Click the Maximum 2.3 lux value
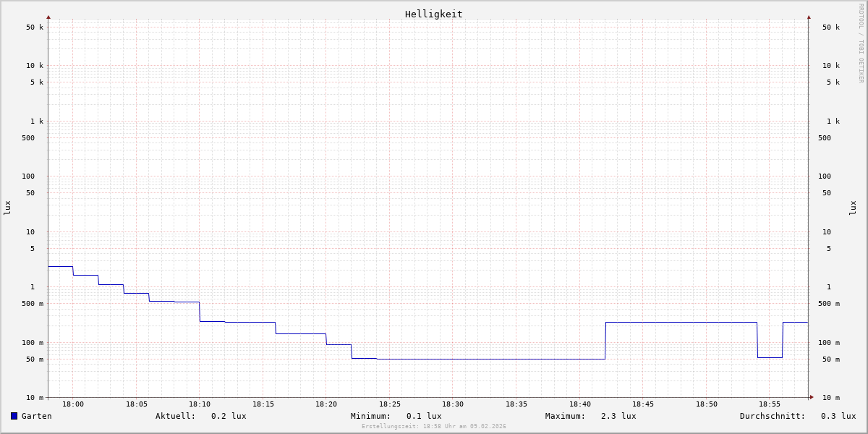The width and height of the screenshot is (868, 434). click(618, 416)
